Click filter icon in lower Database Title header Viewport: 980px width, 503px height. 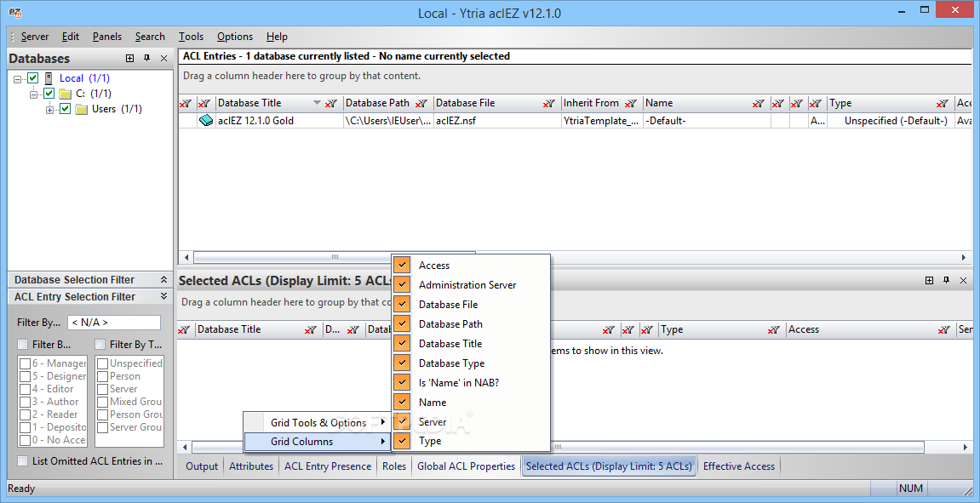[310, 330]
